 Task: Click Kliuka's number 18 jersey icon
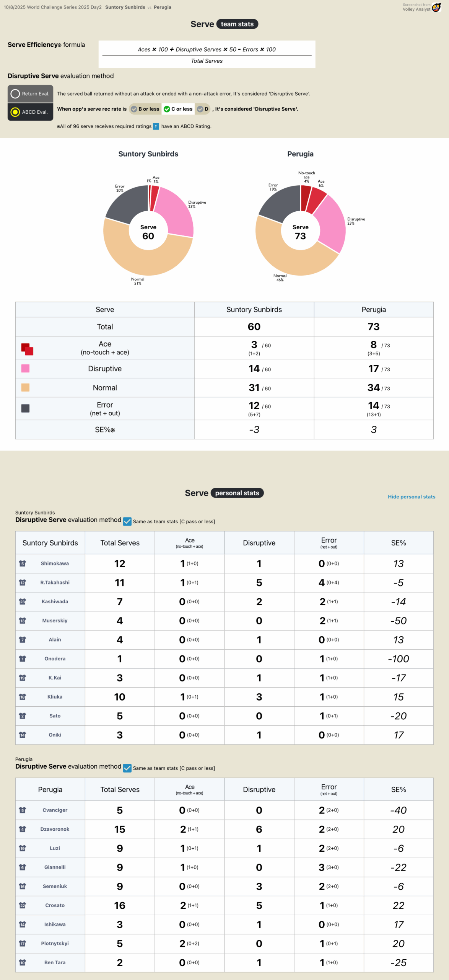click(x=23, y=697)
